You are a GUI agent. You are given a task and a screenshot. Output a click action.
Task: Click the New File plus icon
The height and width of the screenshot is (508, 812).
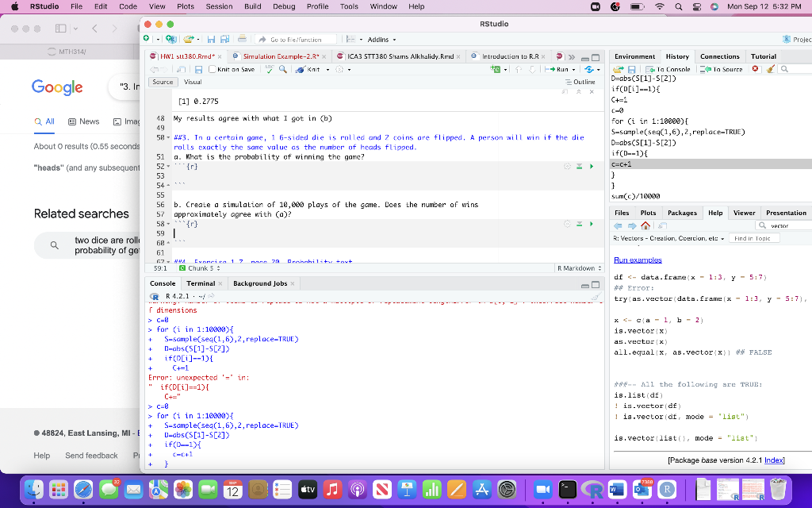point(147,39)
